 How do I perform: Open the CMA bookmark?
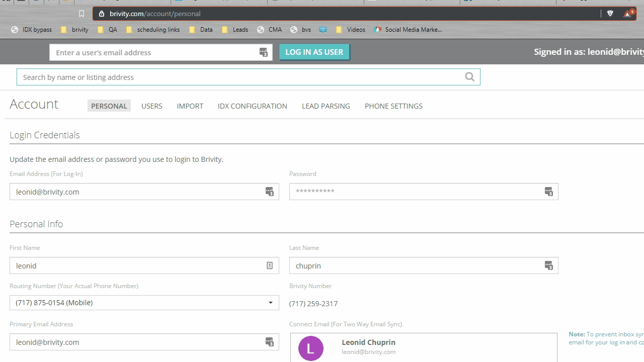[x=269, y=30]
